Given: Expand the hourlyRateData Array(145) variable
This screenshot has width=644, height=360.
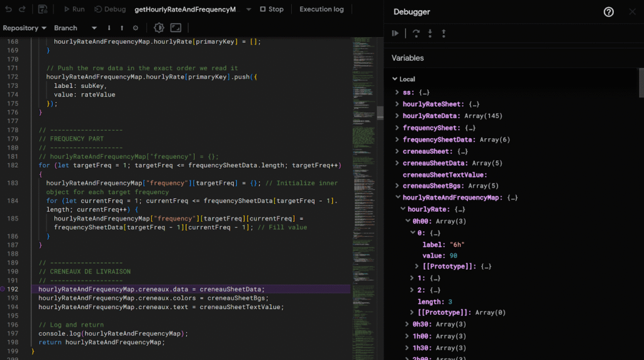Looking at the screenshot, I should [397, 116].
